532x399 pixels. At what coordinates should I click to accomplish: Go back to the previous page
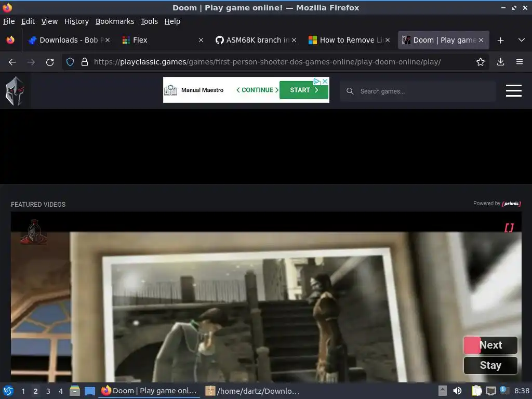[x=12, y=62]
